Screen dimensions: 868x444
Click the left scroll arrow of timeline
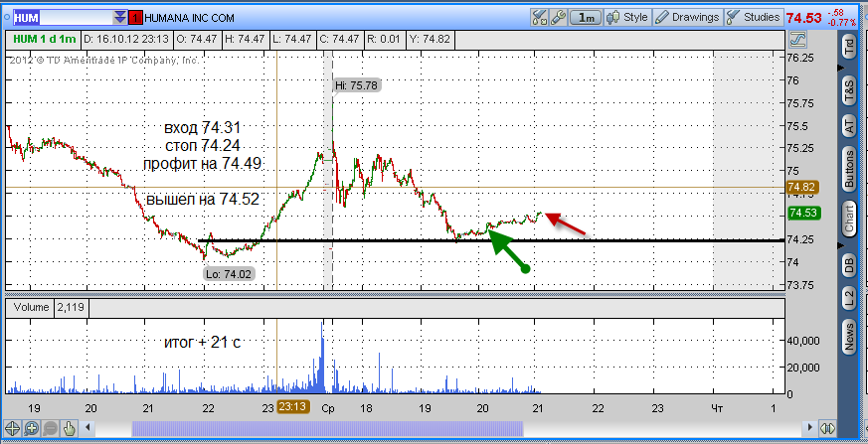(x=87, y=428)
